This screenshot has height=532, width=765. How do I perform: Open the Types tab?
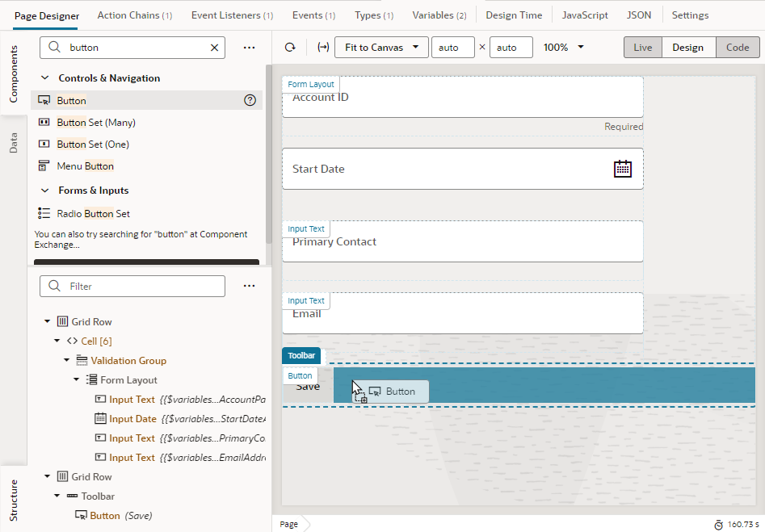pyautogui.click(x=374, y=15)
